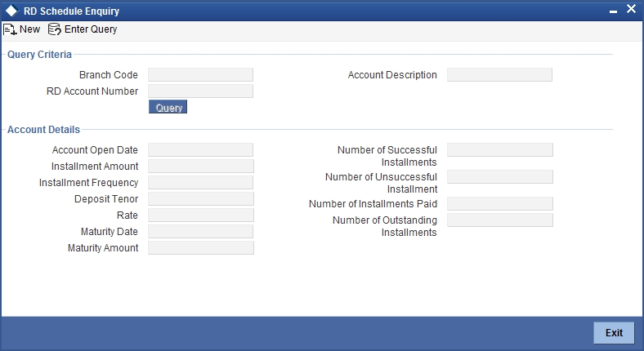Select the Installment Frequency field

pos(200,183)
